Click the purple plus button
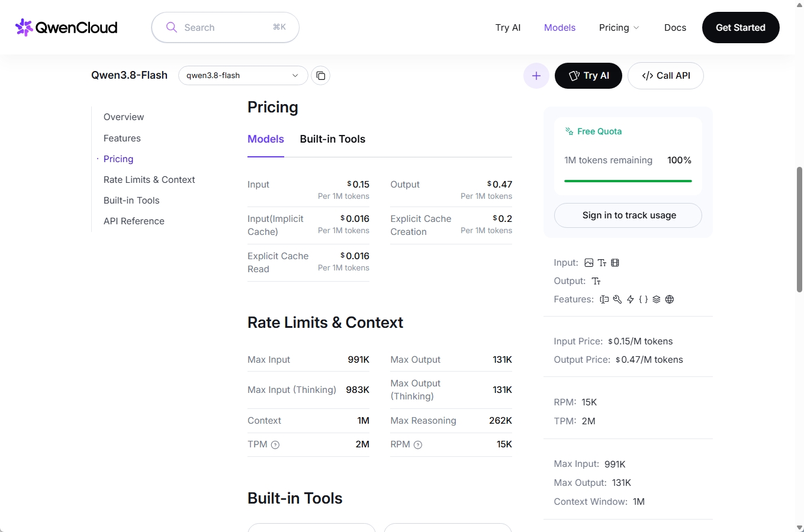The image size is (804, 532). [x=536, y=76]
